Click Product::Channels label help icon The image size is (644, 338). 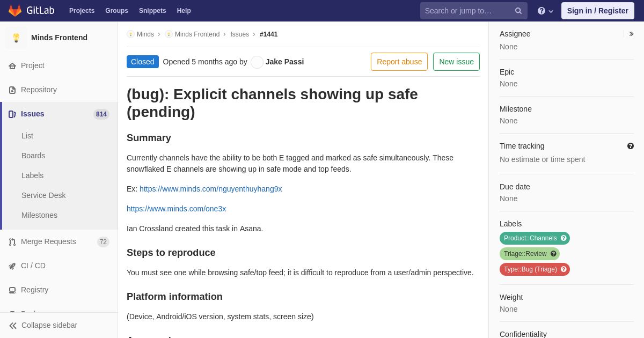(563, 238)
